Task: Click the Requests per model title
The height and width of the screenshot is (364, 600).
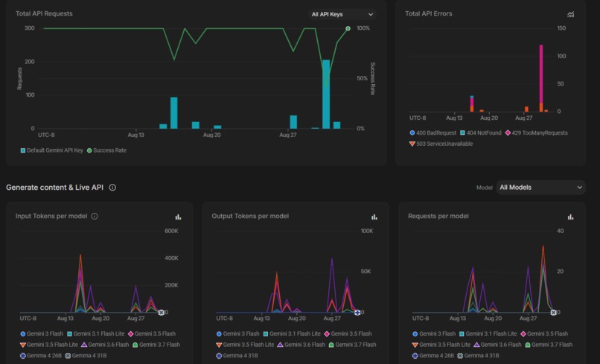Action: click(x=438, y=216)
